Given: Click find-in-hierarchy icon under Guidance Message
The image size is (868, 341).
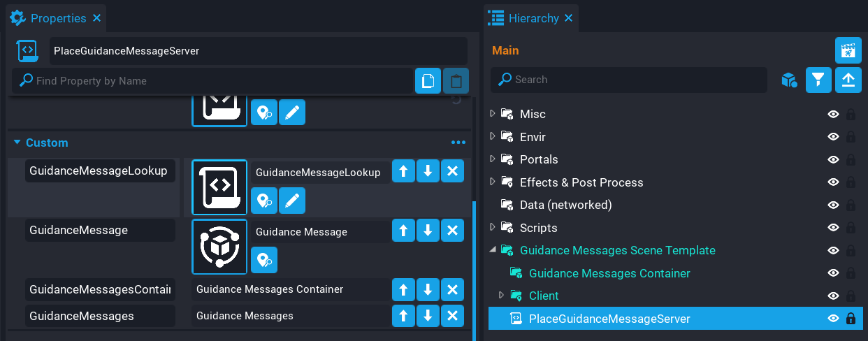Looking at the screenshot, I should tap(263, 260).
